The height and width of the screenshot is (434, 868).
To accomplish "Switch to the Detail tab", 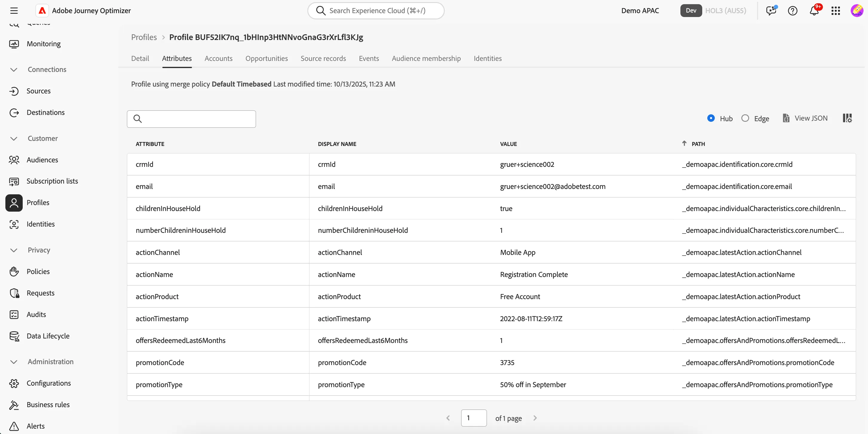I will [140, 59].
